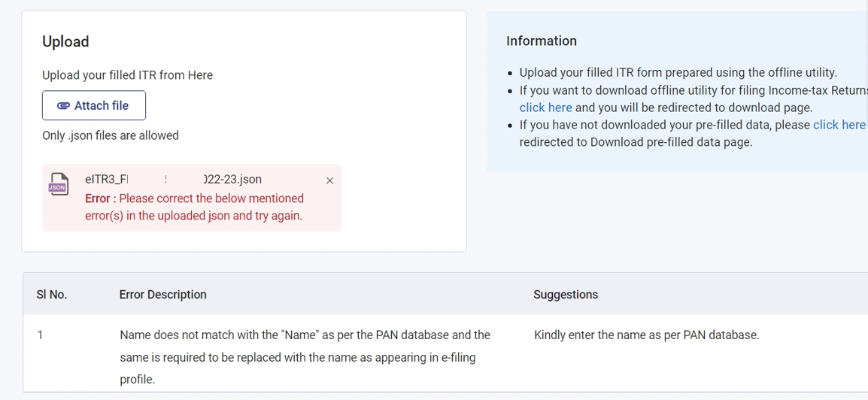Open the pre-filled data "click here" link
Viewport: 868px width, 400px height.
[839, 125]
